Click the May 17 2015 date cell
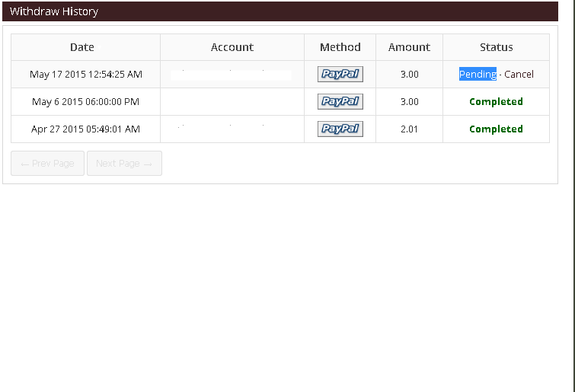Image resolution: width=575 pixels, height=392 pixels. click(85, 75)
